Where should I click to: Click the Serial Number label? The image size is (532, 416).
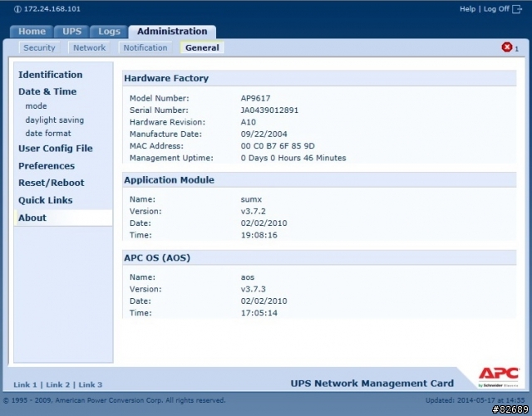click(159, 110)
